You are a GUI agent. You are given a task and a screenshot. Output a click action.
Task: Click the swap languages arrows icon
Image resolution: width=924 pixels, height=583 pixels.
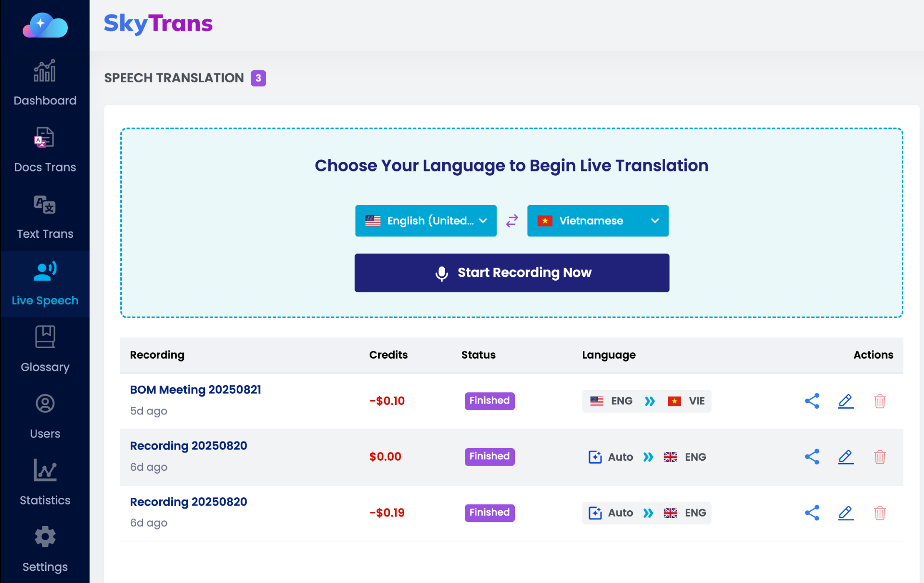click(512, 220)
